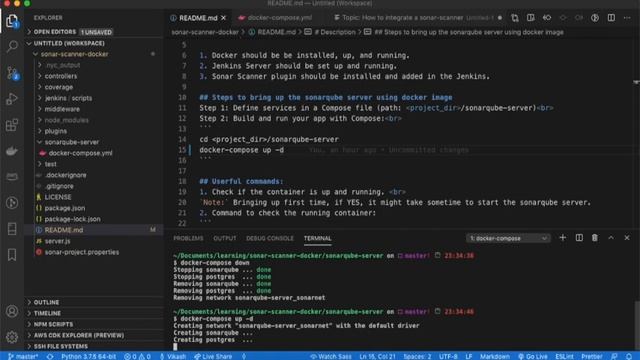Open package.json in the explorer tree

[94, 208]
